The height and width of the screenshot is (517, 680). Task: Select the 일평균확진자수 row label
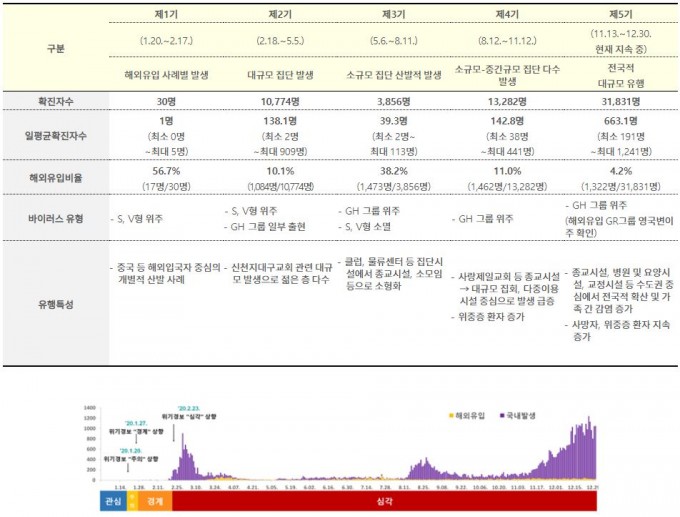pyautogui.click(x=54, y=135)
